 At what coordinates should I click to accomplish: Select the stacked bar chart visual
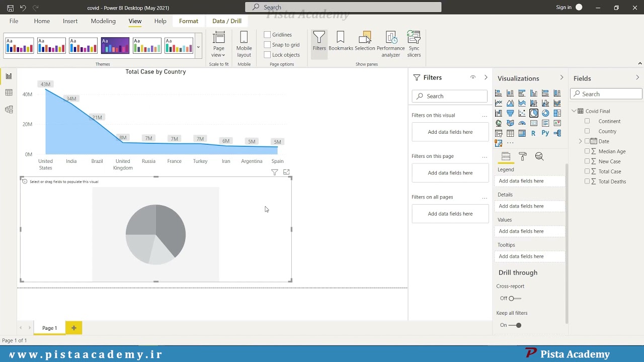(x=499, y=93)
